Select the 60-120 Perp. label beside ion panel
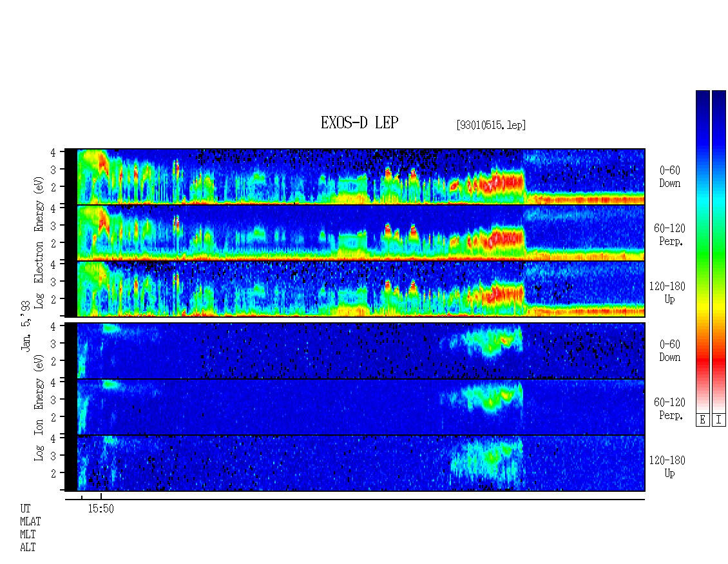 click(x=669, y=409)
